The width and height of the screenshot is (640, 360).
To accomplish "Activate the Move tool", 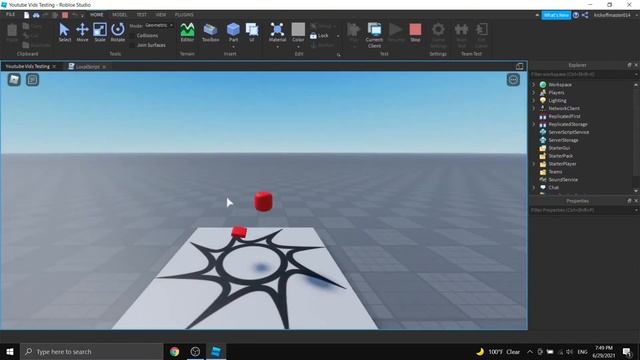I will pyautogui.click(x=82, y=32).
